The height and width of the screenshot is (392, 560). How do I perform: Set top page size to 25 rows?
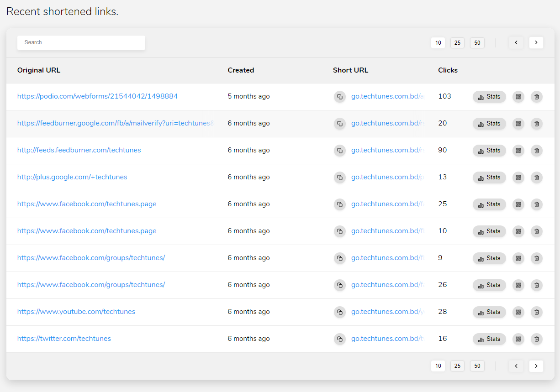(457, 43)
